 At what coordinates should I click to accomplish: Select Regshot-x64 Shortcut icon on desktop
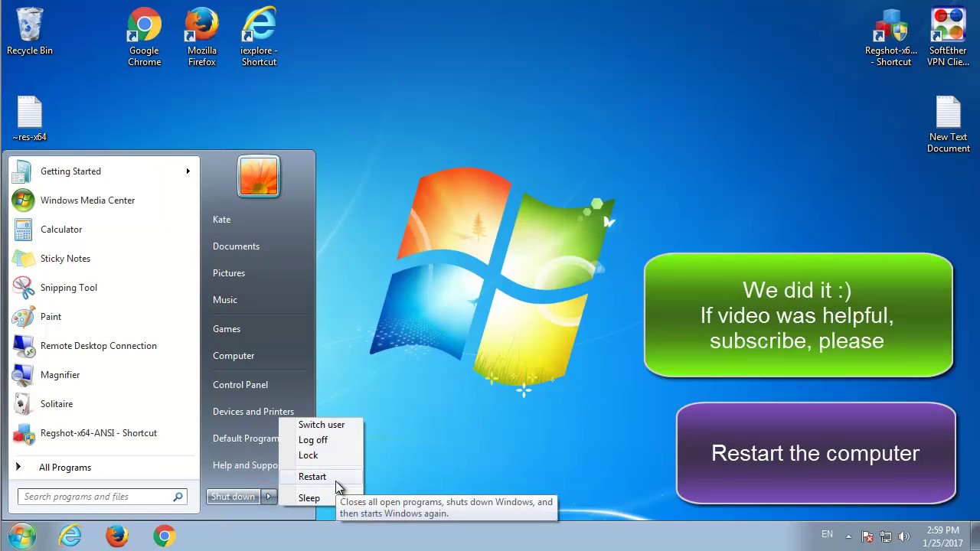(890, 37)
